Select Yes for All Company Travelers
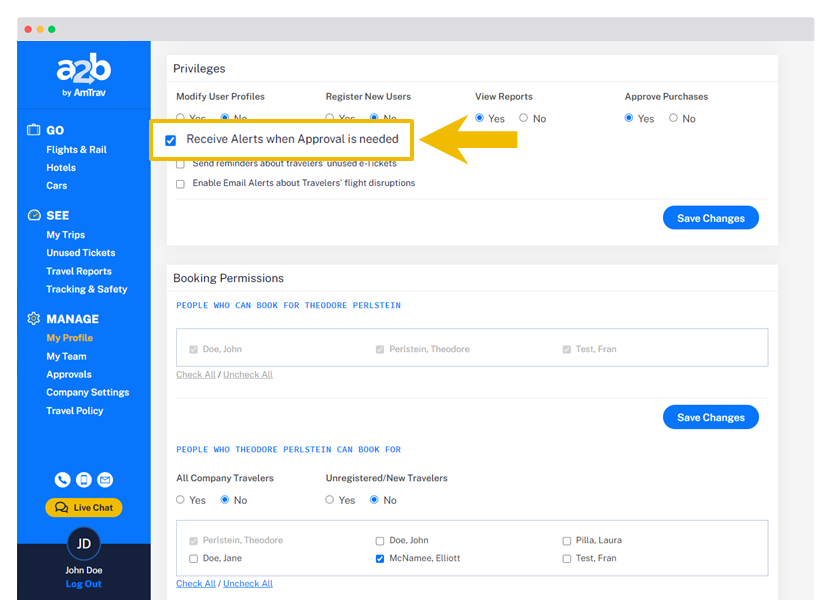The image size is (832, 600). (181, 500)
